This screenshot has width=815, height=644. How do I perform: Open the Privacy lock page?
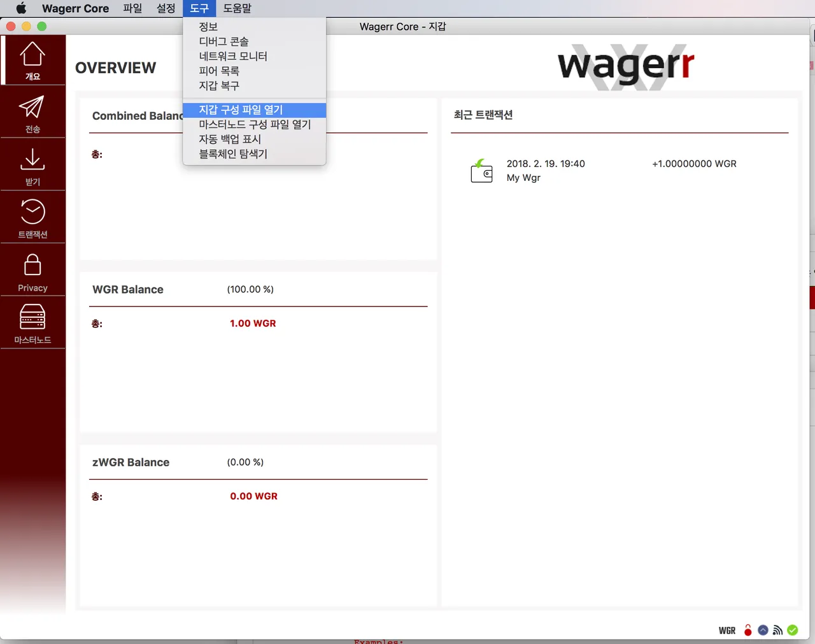coord(32,271)
